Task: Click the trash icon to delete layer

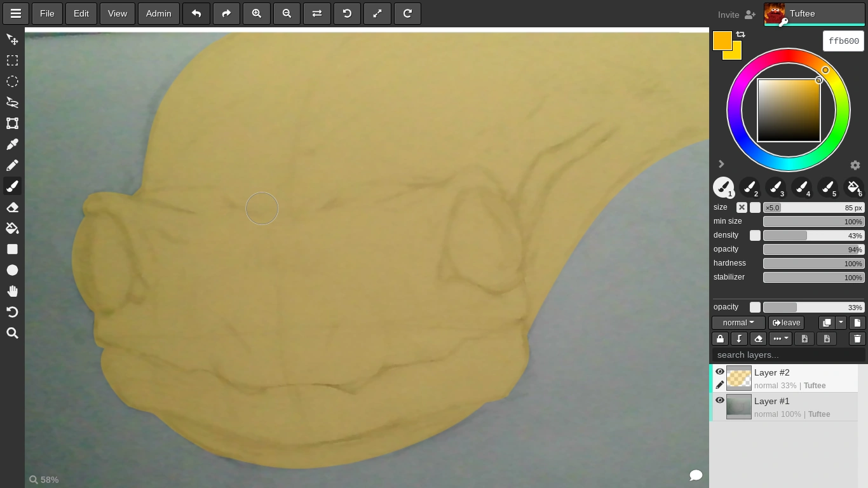Action: (857, 339)
